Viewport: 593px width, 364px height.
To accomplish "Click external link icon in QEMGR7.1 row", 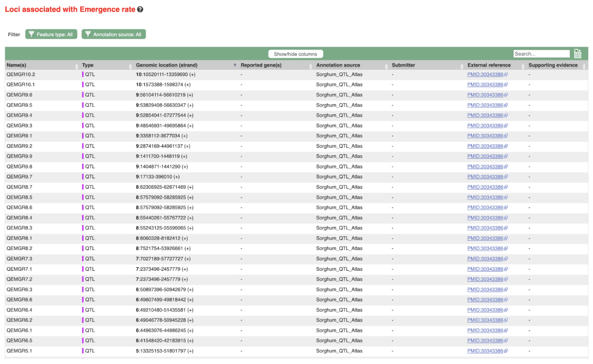I will pos(505,269).
